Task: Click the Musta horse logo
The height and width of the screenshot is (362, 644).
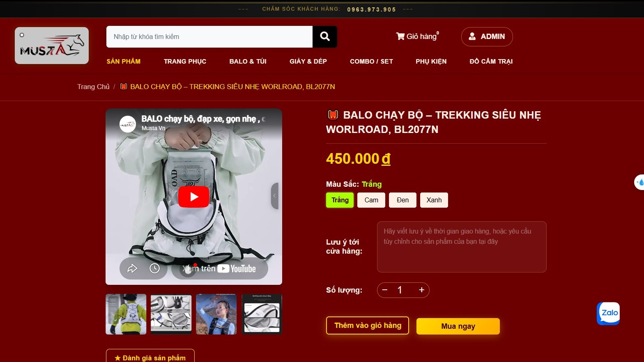Action: (52, 46)
